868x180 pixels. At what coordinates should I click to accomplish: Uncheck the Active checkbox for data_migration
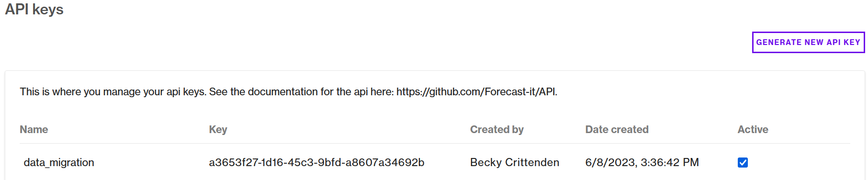click(743, 163)
